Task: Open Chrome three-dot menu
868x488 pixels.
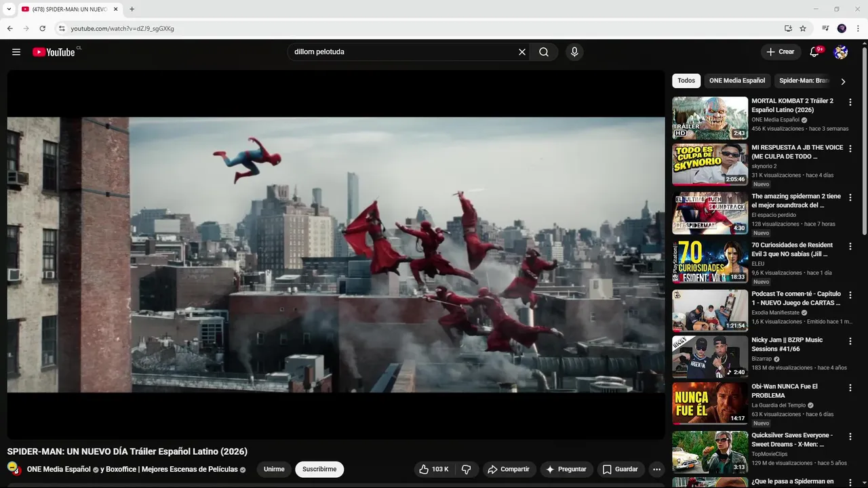Action: click(x=857, y=28)
